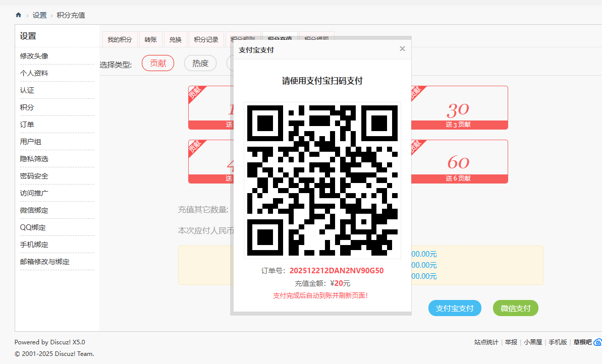Choose the 60 points recharge card

(460, 161)
